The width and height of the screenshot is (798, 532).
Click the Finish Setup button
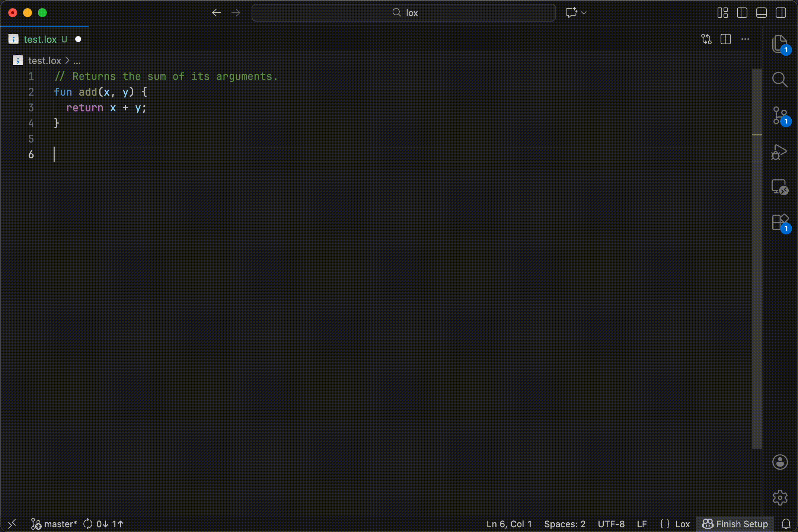[735, 524]
